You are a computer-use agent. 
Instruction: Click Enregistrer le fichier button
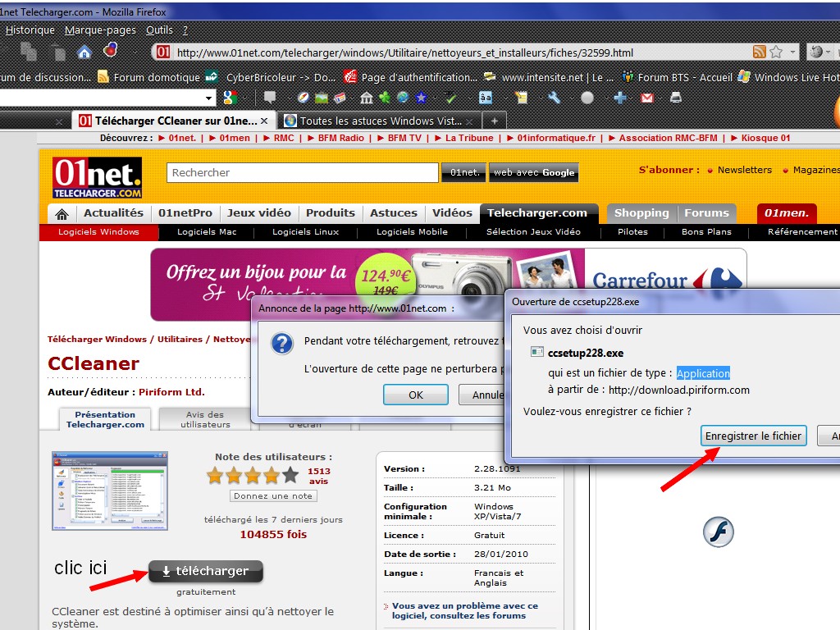(753, 436)
